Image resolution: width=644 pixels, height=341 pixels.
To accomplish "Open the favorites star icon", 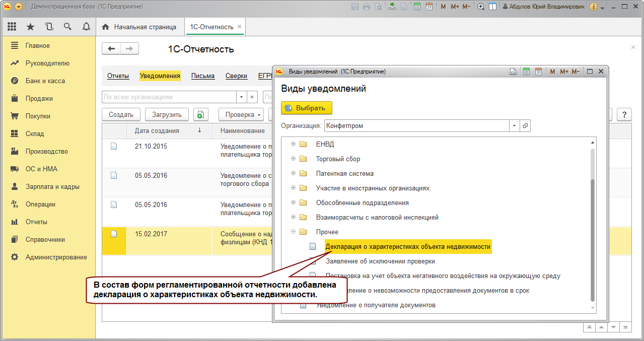I will click(x=30, y=27).
